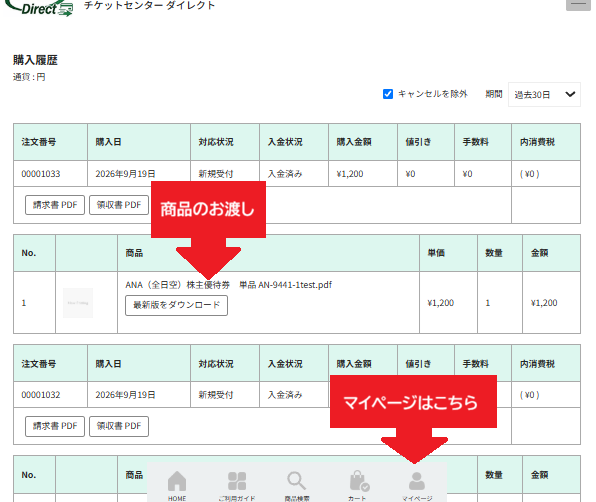
Task: Click order number 00001033
Action: [41, 174]
